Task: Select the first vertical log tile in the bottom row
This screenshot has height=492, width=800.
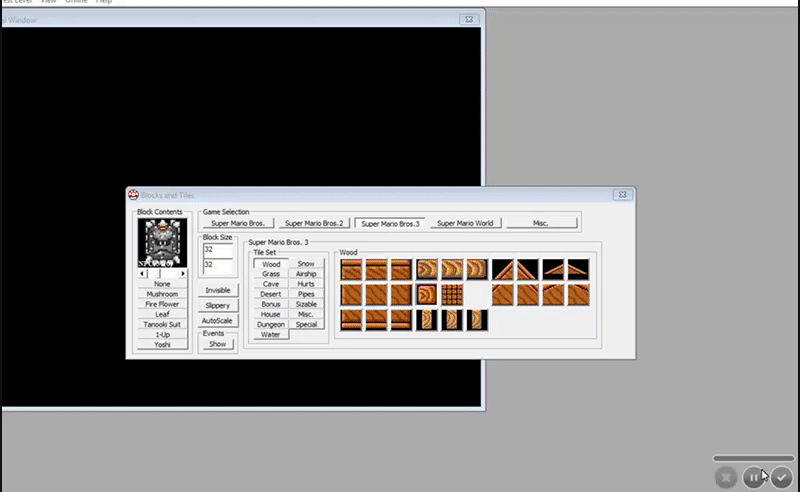Action: click(427, 320)
